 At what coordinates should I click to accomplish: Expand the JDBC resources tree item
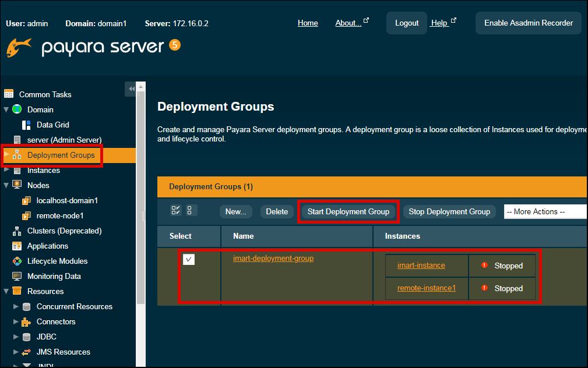point(16,337)
